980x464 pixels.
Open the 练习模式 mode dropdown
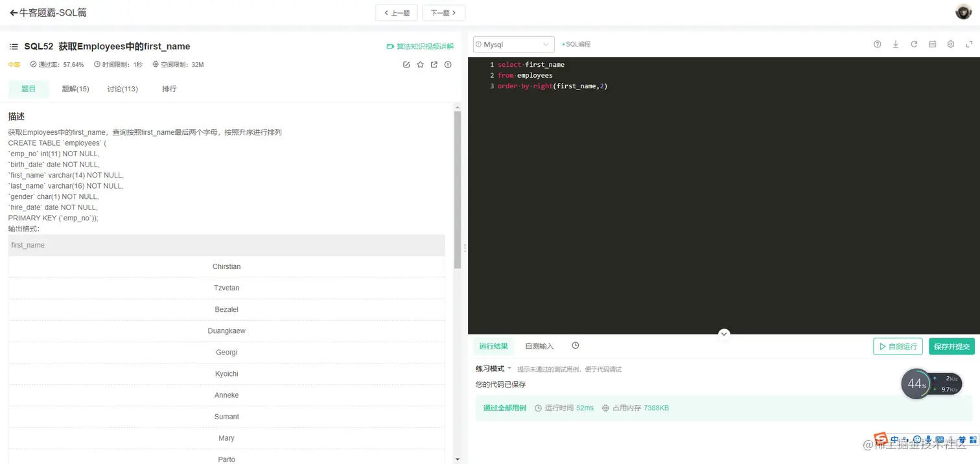click(493, 369)
